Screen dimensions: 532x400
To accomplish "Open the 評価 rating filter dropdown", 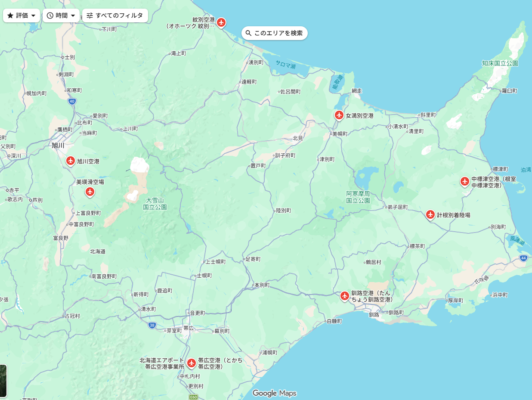I will click(x=22, y=16).
